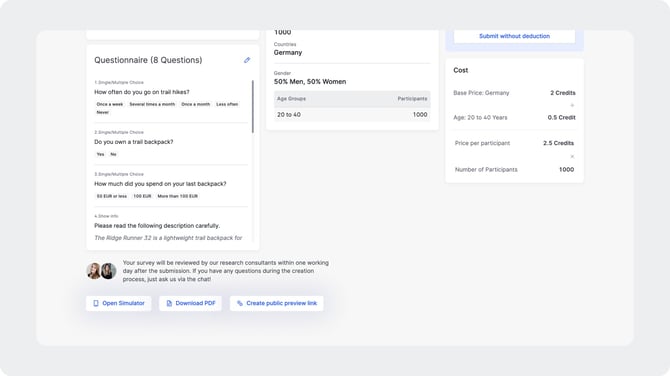Click the 'Questionnaire (8 Questions)' heading
Screen dimensions: 670x376
[x=148, y=60]
